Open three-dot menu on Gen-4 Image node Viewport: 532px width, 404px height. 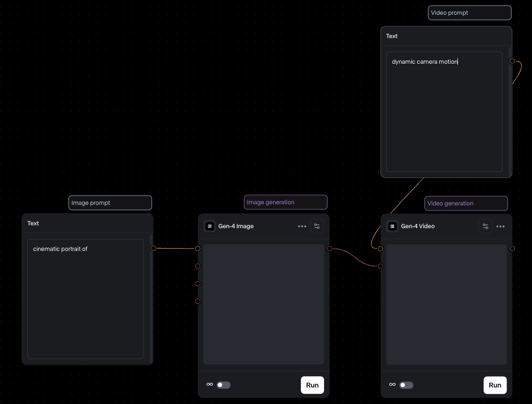tap(302, 226)
